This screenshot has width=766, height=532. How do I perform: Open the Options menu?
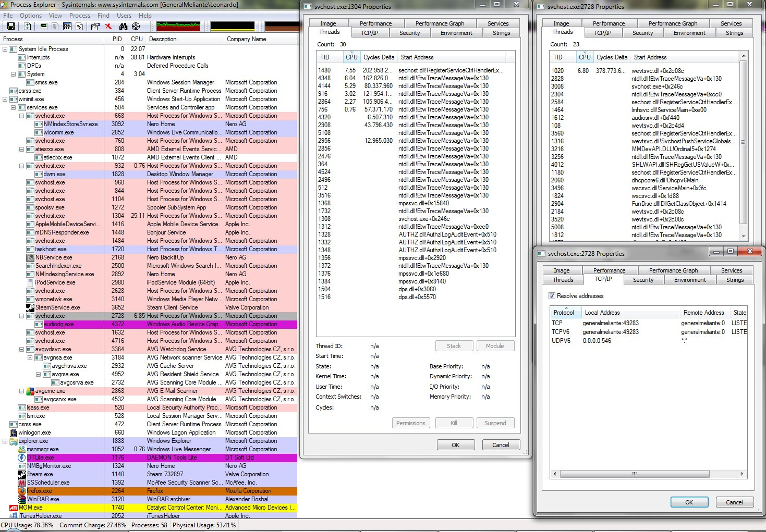[x=31, y=16]
